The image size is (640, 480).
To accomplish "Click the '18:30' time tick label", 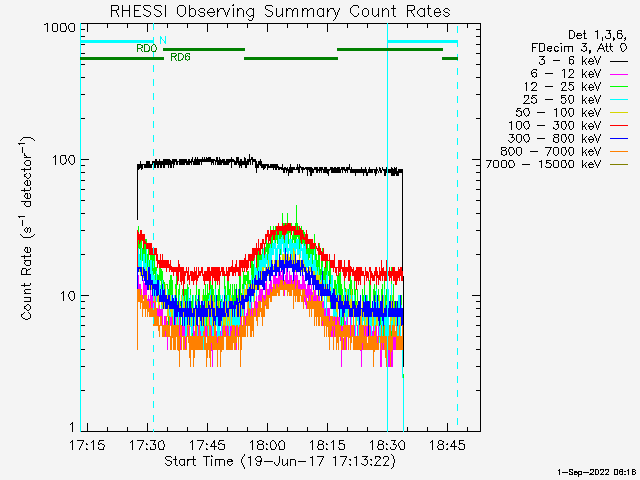I will pyautogui.click(x=387, y=445).
